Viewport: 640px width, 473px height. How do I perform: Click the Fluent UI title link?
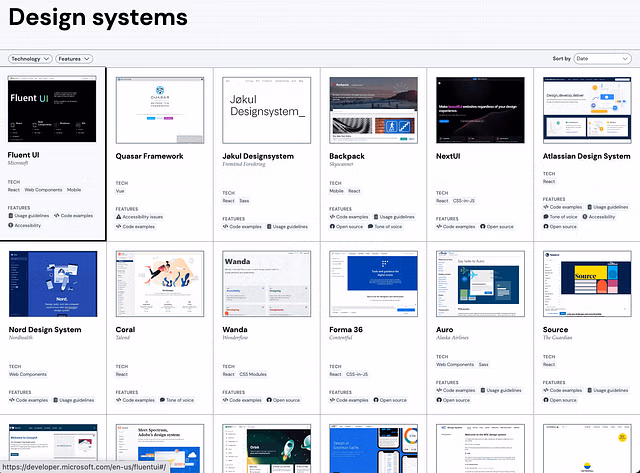coord(23,155)
